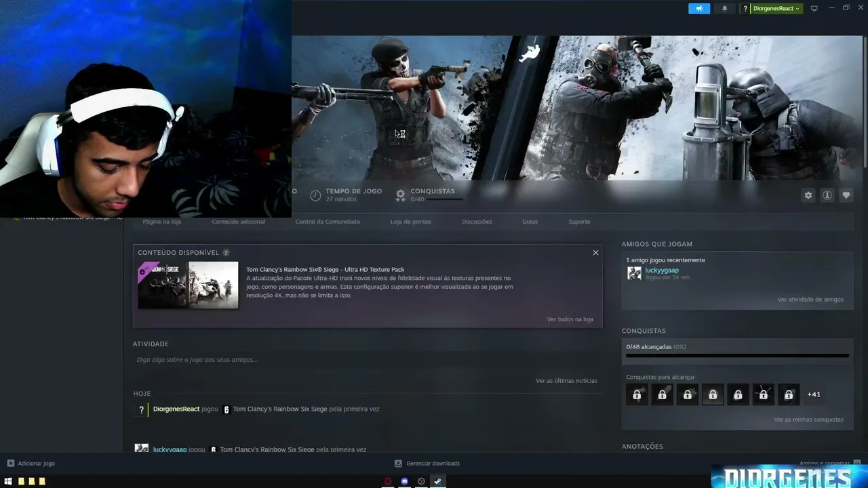
Task: Open Opera browser from taskbar
Action: pos(388,481)
